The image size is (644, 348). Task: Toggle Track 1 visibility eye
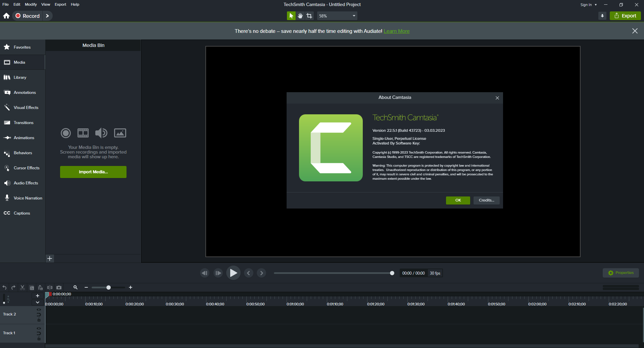39,329
